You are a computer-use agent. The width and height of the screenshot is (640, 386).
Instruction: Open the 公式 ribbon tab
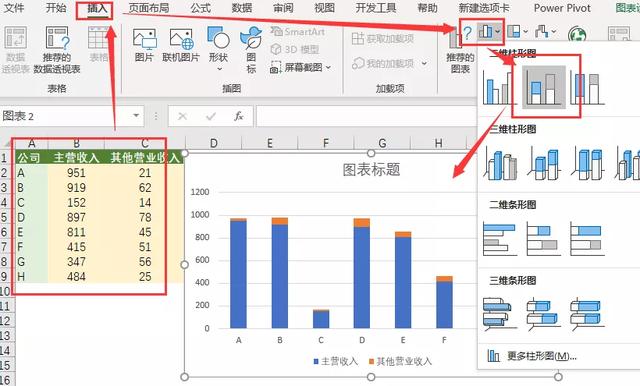point(200,8)
